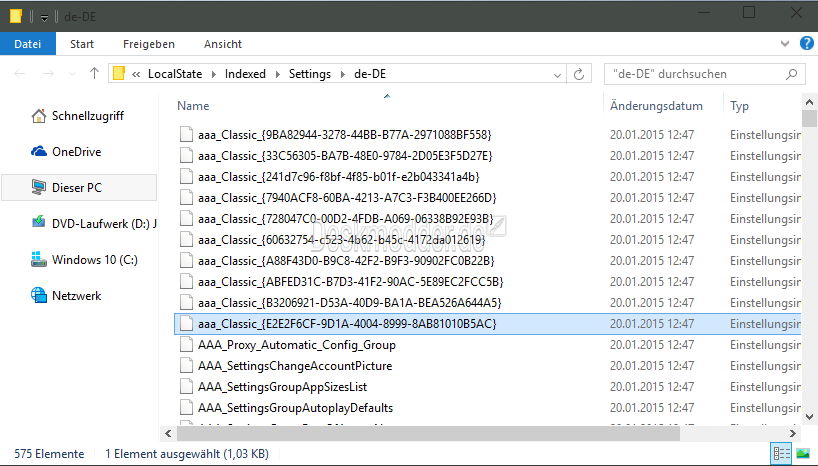This screenshot has width=818, height=466.
Task: Click the folder icon in title bar
Action: (x=16, y=17)
